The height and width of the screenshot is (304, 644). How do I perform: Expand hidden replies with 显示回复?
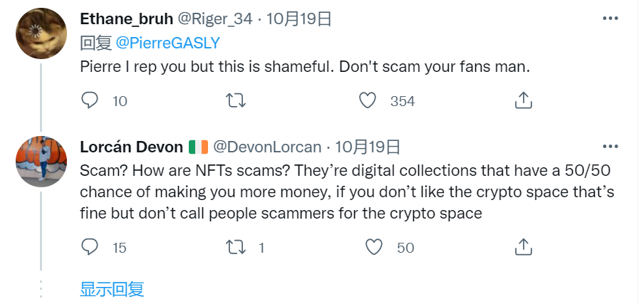(112, 289)
